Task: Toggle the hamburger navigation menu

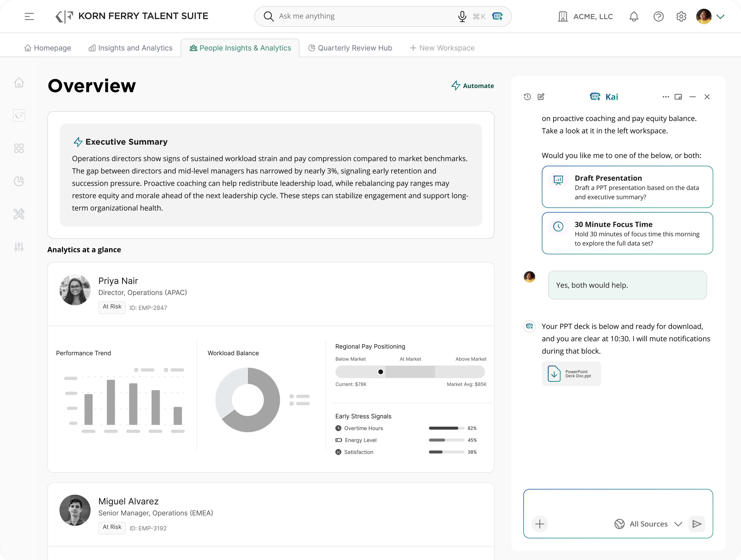Action: [29, 16]
